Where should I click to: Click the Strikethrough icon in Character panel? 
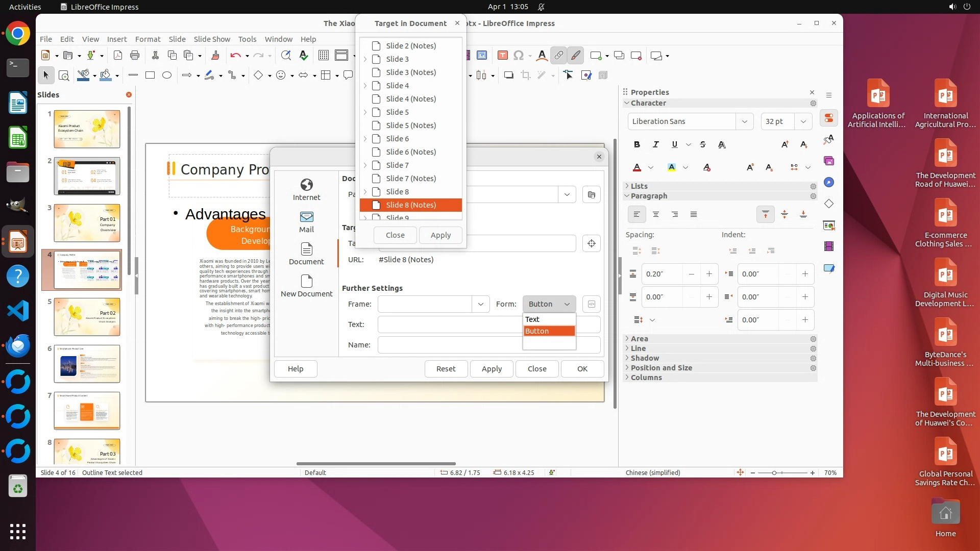click(703, 144)
